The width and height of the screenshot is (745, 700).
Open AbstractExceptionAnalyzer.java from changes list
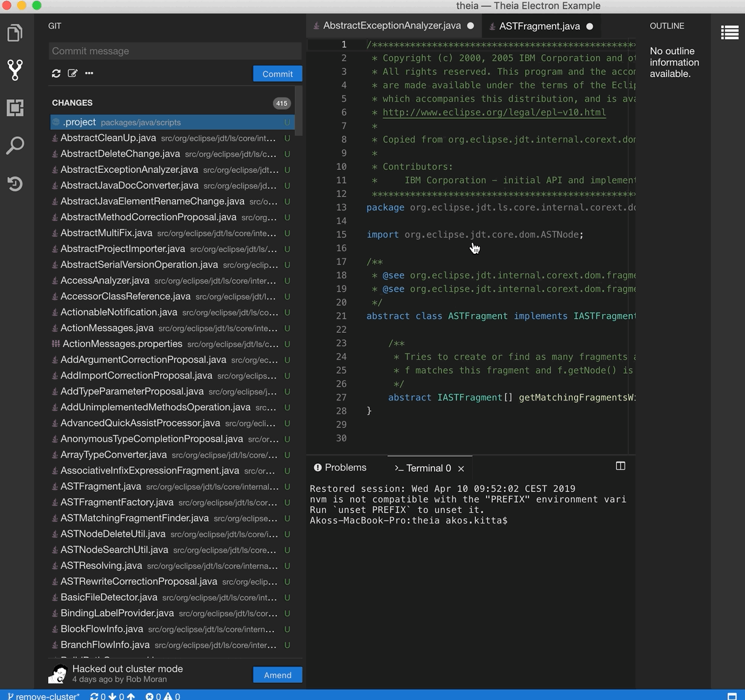tap(172, 170)
